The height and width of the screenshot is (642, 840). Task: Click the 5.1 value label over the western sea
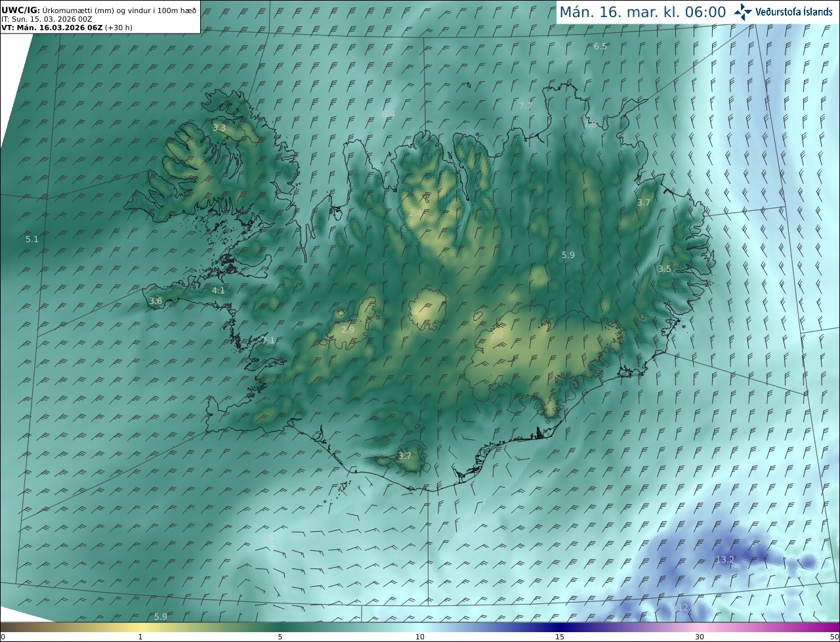(x=32, y=240)
